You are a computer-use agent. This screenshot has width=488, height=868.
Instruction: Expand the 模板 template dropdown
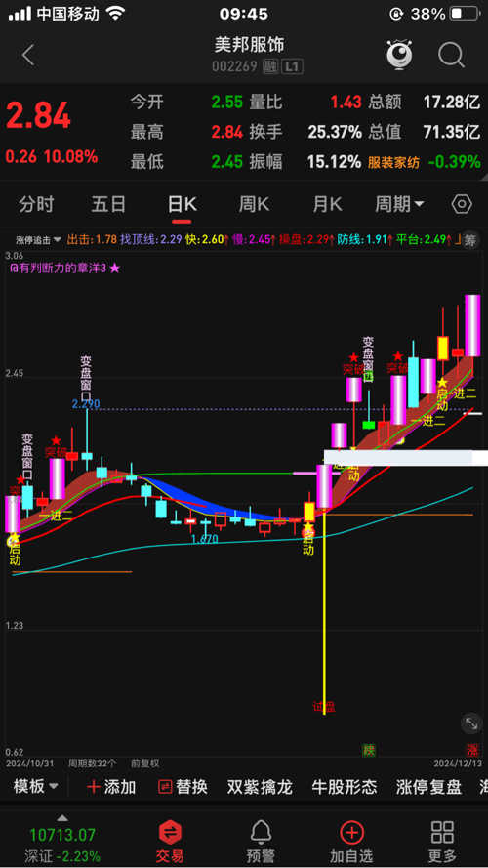coord(35,787)
